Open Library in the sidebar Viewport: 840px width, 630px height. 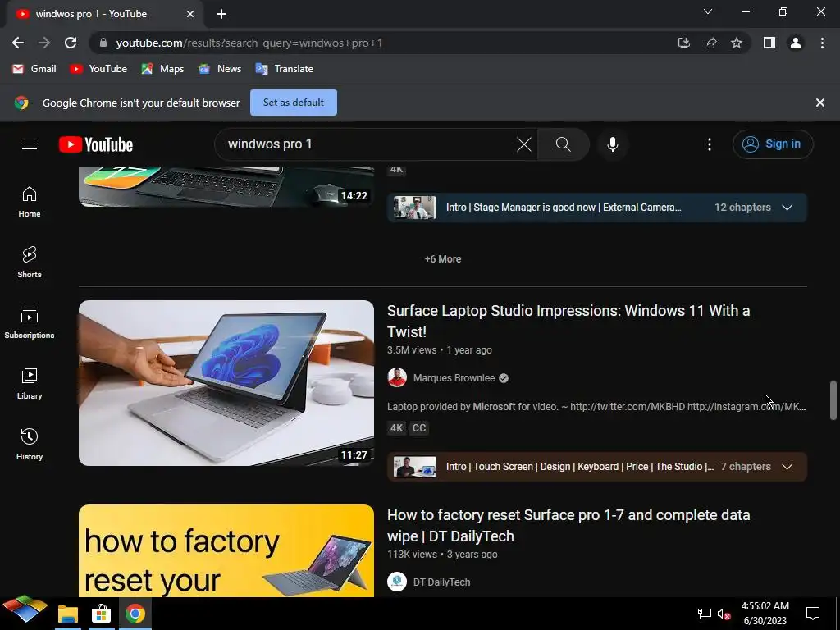[30, 384]
